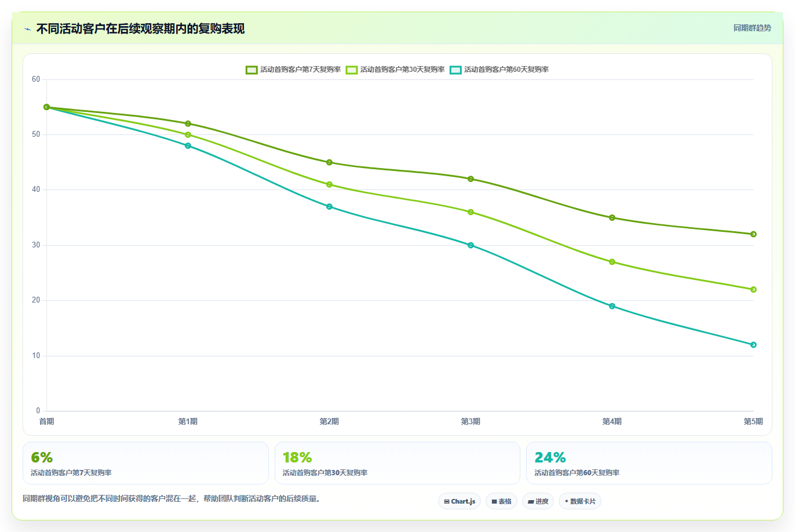This screenshot has width=795, height=532.
Task: Click the 30-day series point at 第5期
Action: [753, 289]
